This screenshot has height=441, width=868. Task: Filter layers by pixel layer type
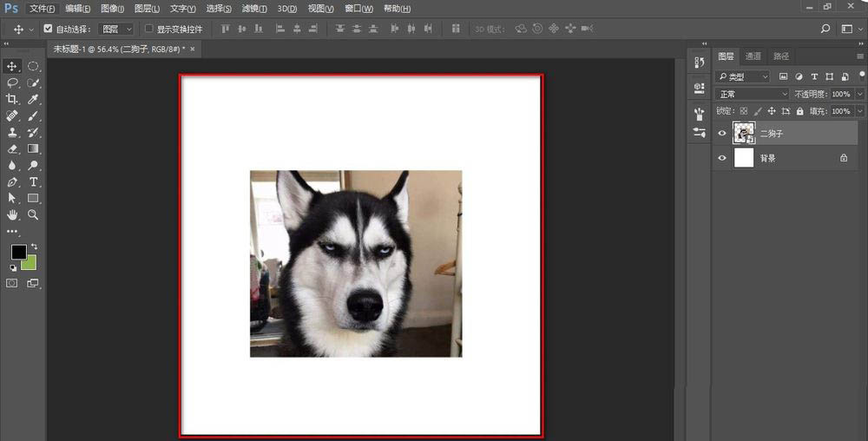783,76
